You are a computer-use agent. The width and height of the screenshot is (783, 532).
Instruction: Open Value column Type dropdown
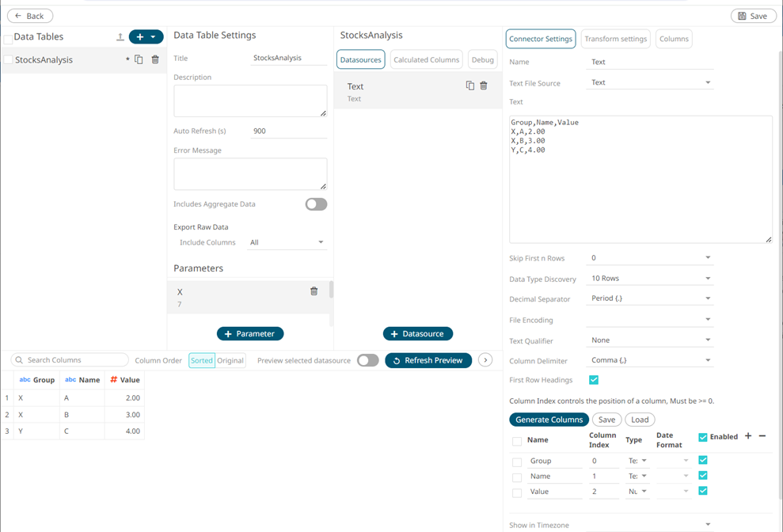(x=637, y=492)
